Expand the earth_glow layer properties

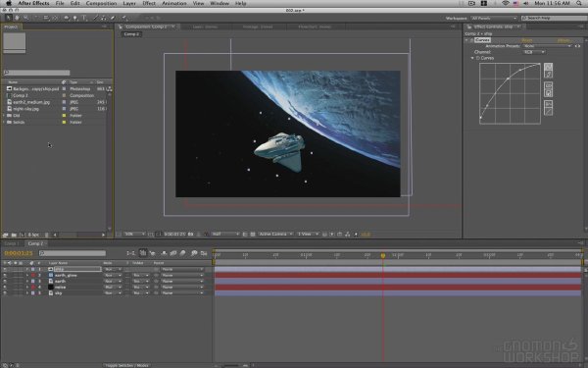point(27,275)
